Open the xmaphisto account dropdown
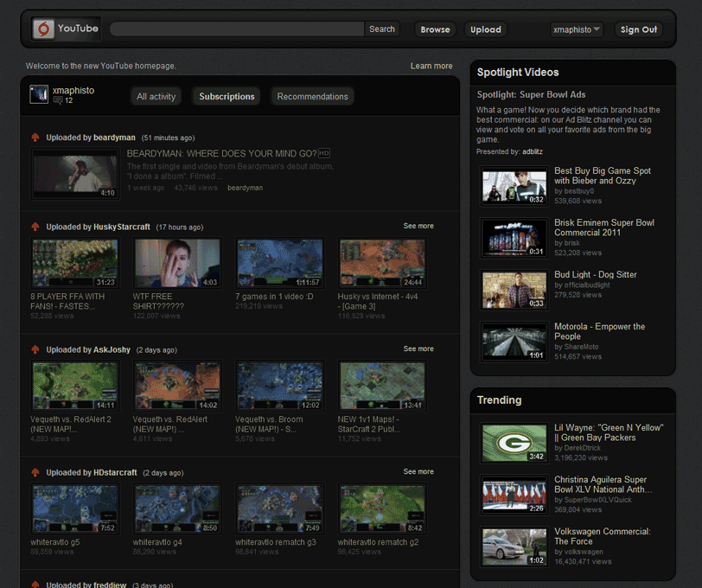 click(x=576, y=29)
